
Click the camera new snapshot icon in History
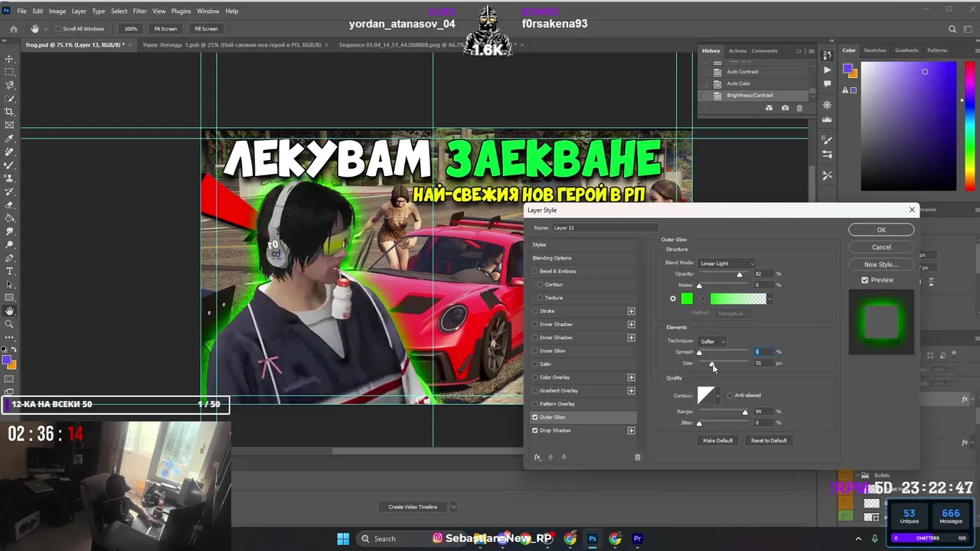[785, 109]
